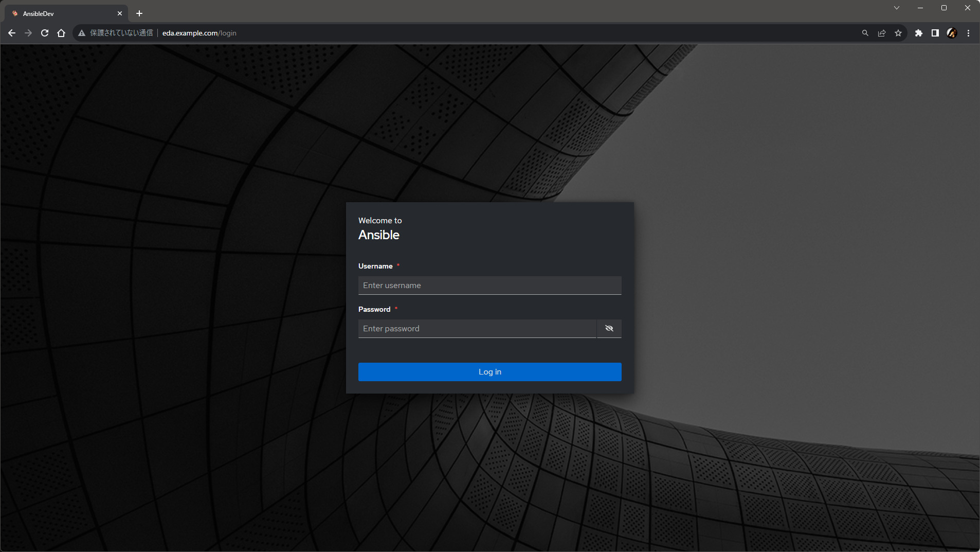980x552 pixels.
Task: Navigate forward in browser history
Action: click(x=28, y=32)
